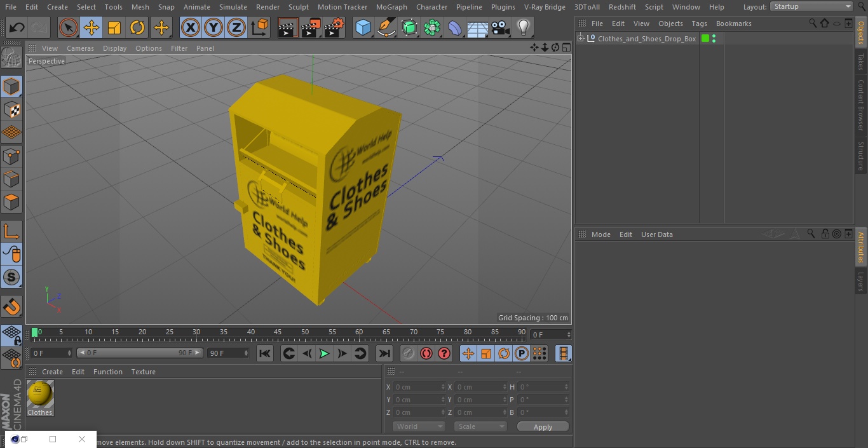The height and width of the screenshot is (448, 868).
Task: Go to start of animation
Action: click(x=265, y=353)
